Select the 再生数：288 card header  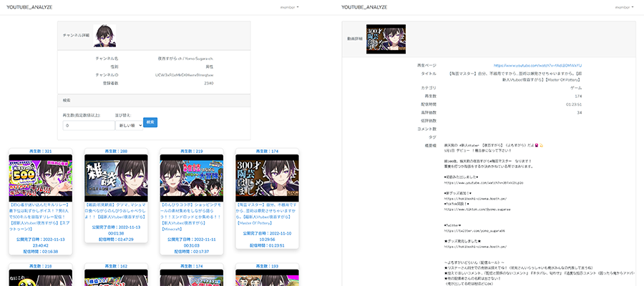click(x=116, y=152)
